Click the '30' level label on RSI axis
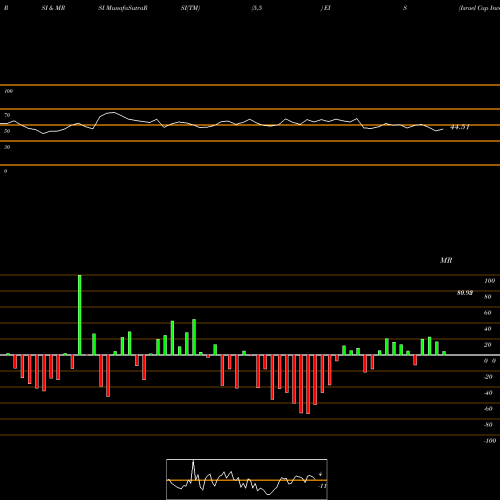This screenshot has height=500, width=500. click(x=7, y=147)
